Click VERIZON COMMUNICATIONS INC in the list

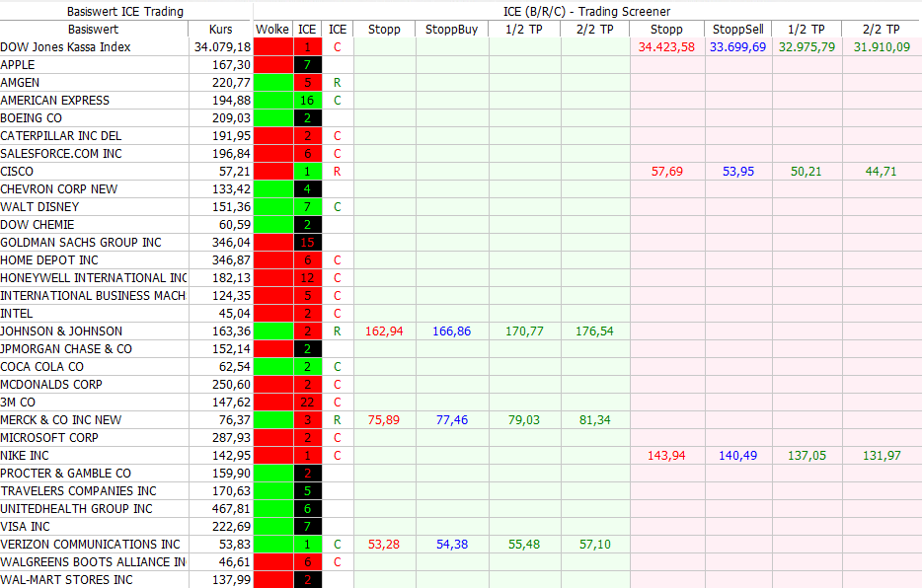(91, 545)
